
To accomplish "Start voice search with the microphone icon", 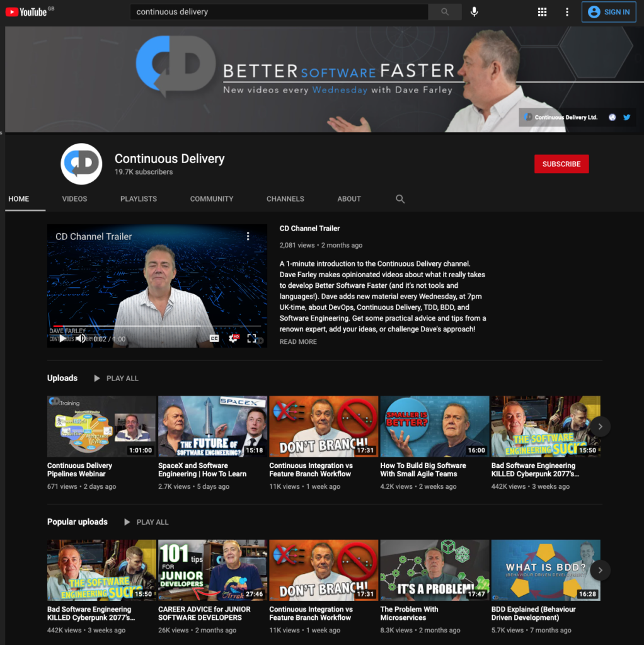I will [x=474, y=12].
